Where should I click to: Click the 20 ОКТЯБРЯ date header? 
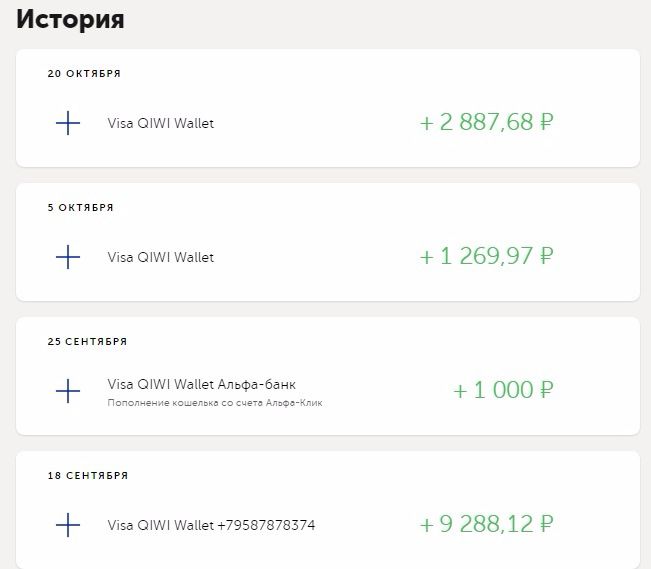(84, 74)
